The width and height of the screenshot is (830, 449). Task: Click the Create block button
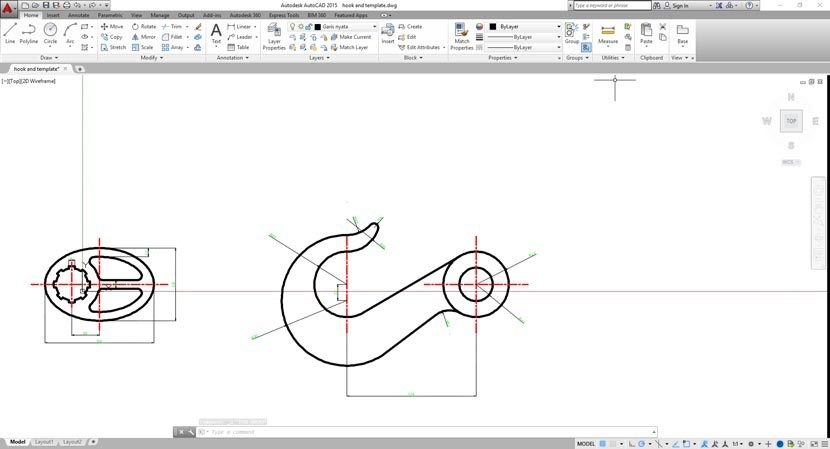pyautogui.click(x=410, y=26)
